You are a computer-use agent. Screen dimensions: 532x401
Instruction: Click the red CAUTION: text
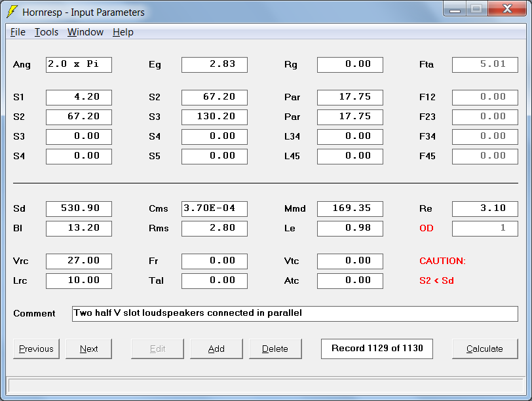(442, 261)
